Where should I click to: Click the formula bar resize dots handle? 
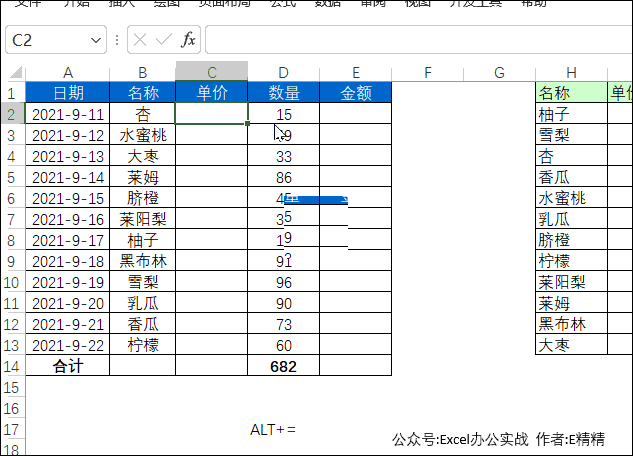[117, 40]
